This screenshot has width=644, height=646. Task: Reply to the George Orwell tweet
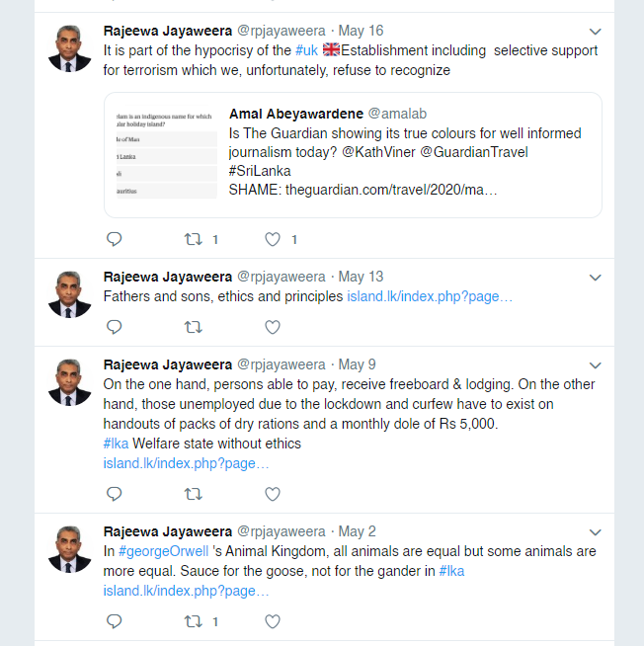tap(115, 621)
